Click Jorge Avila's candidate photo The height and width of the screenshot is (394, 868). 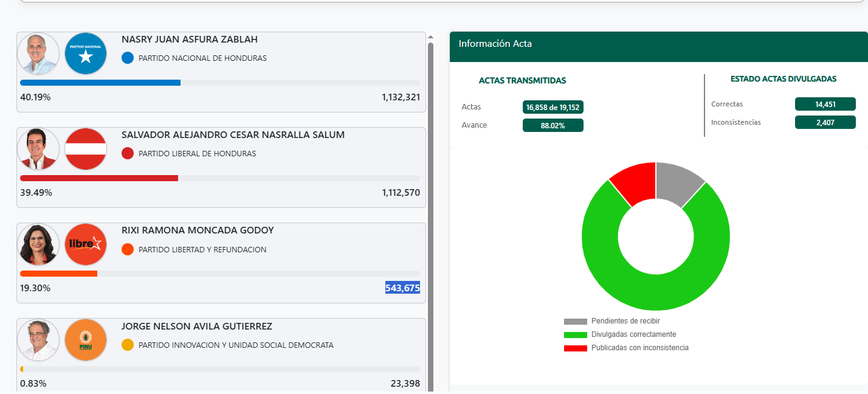(x=38, y=340)
